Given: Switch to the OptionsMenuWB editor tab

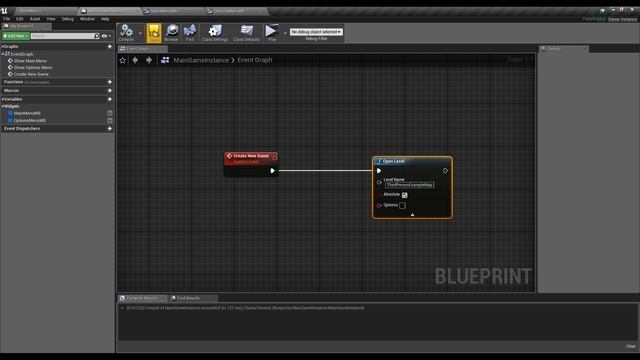Looking at the screenshot, I should (x=236, y=11).
